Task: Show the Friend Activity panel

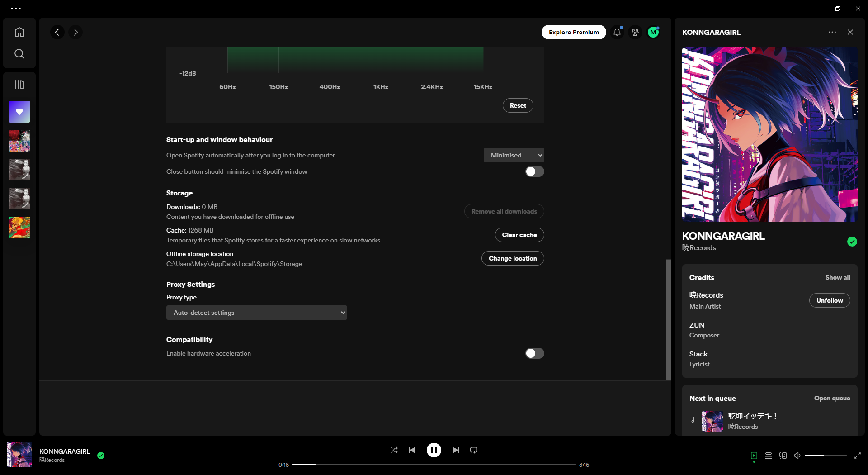Action: pos(635,32)
